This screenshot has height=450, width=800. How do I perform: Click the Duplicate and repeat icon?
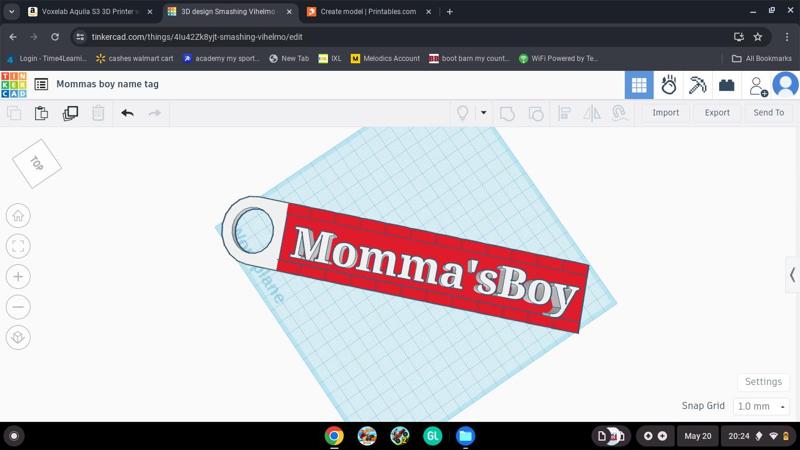coord(70,113)
